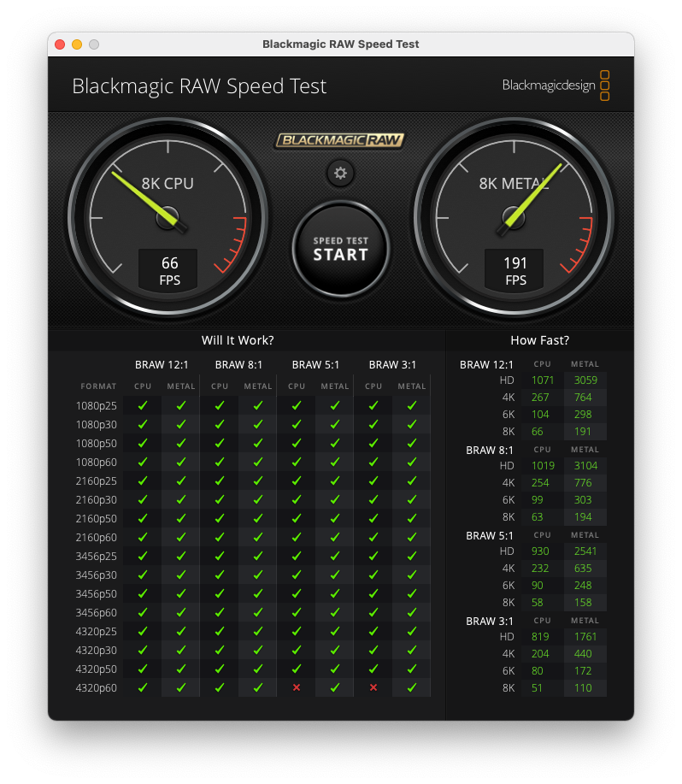Click the 4320p60 BRAW 12:1 CPU checkmark
This screenshot has width=682, height=784.
coord(143,687)
